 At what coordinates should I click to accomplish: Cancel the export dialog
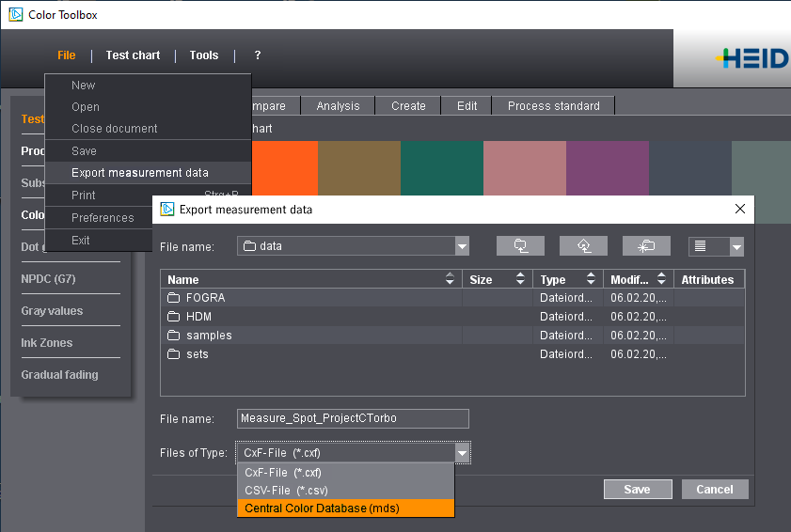click(714, 490)
